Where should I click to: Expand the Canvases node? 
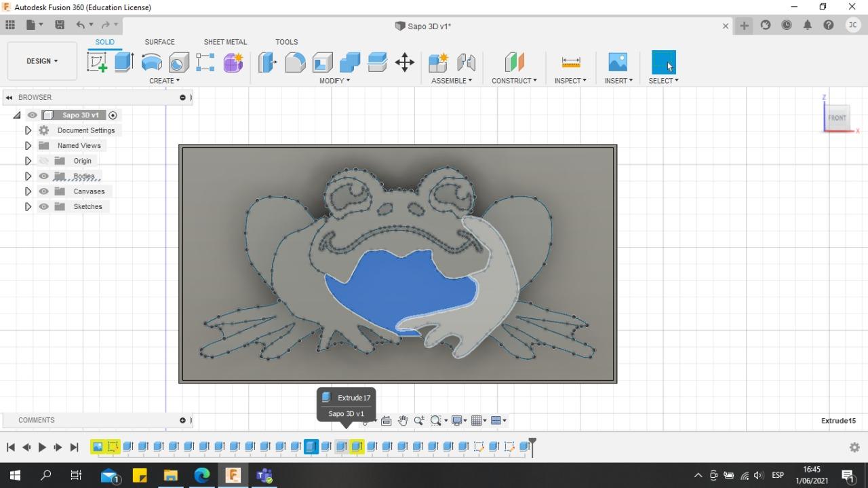pos(28,191)
